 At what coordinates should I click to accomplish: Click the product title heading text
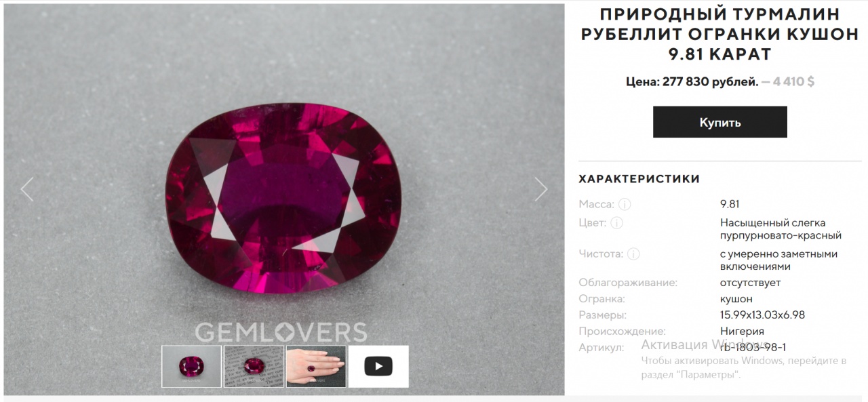(x=719, y=34)
